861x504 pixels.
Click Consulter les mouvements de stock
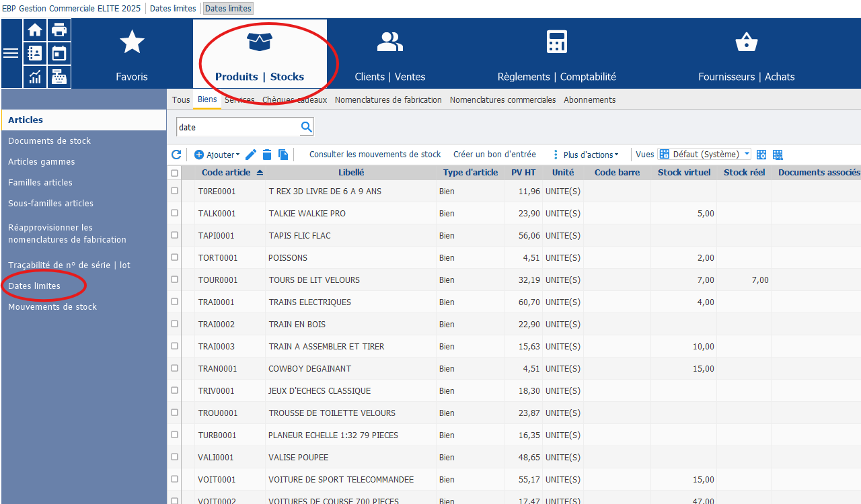pyautogui.click(x=375, y=155)
